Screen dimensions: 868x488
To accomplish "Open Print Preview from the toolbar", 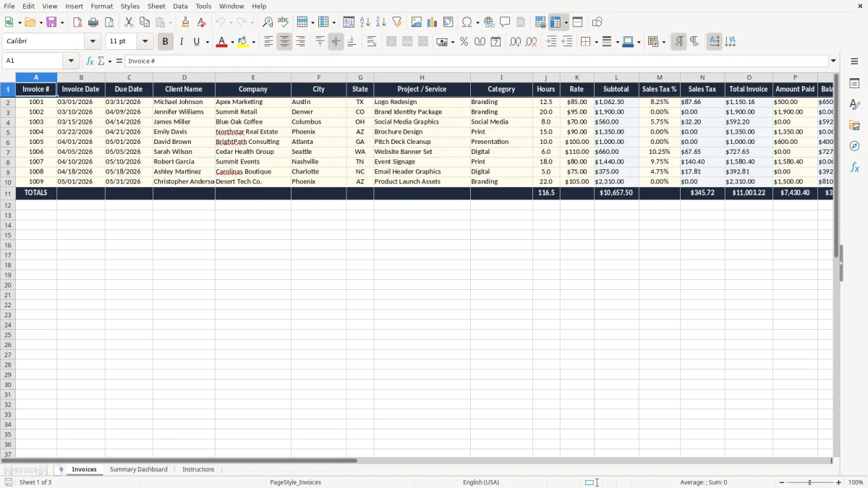I will pyautogui.click(x=109, y=22).
